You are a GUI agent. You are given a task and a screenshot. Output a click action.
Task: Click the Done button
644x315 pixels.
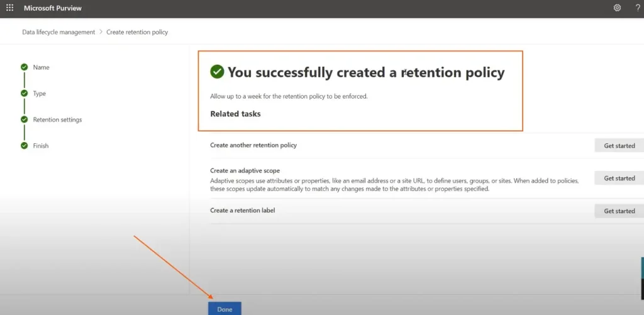coord(225,309)
